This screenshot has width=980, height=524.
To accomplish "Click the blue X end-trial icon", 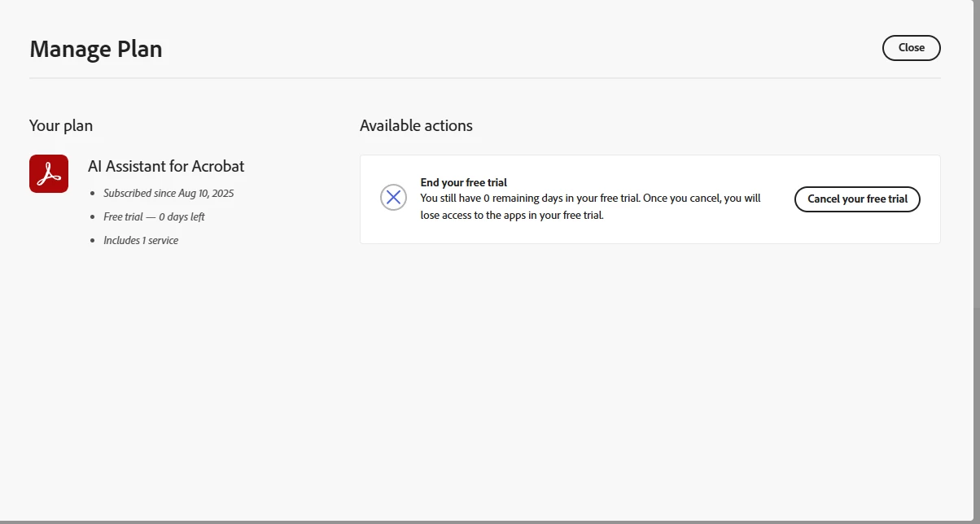I will point(394,197).
